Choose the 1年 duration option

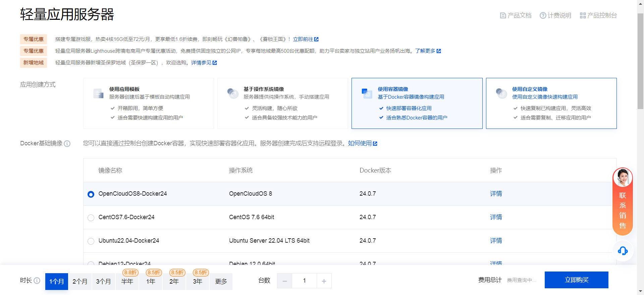[151, 282]
